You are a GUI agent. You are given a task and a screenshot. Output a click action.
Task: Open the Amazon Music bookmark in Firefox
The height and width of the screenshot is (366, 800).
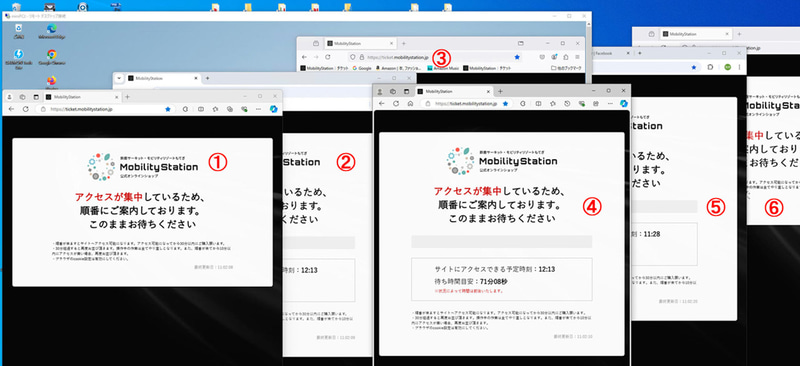click(443, 68)
